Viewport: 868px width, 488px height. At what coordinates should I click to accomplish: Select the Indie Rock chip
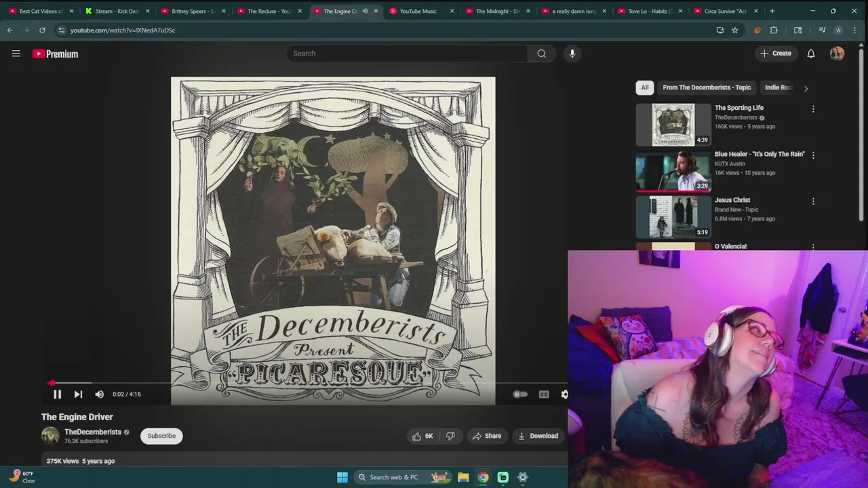[x=778, y=87]
